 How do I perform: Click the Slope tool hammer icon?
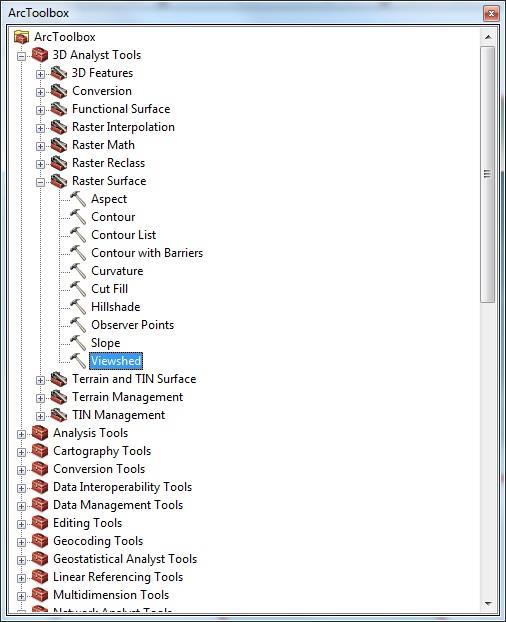pos(78,343)
